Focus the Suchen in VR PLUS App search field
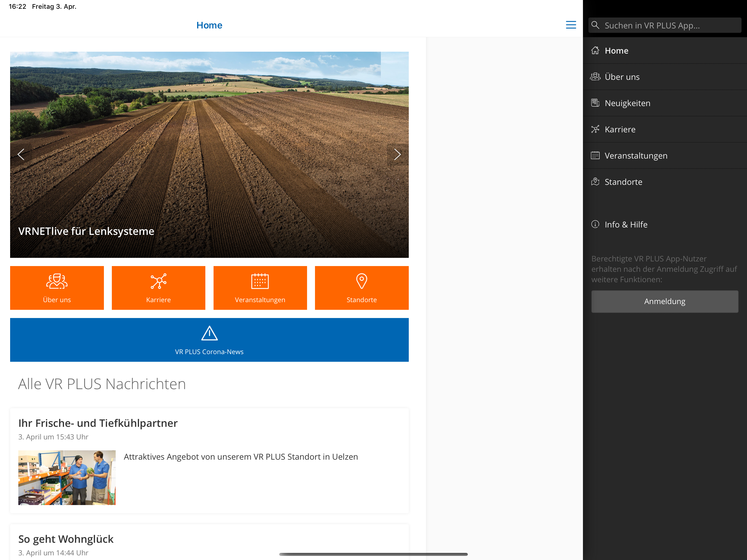Viewport: 747px width, 560px height. [665, 25]
